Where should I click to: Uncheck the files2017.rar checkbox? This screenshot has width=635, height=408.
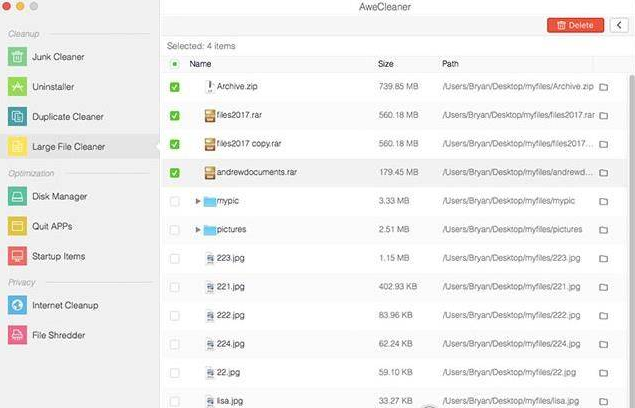coord(175,115)
